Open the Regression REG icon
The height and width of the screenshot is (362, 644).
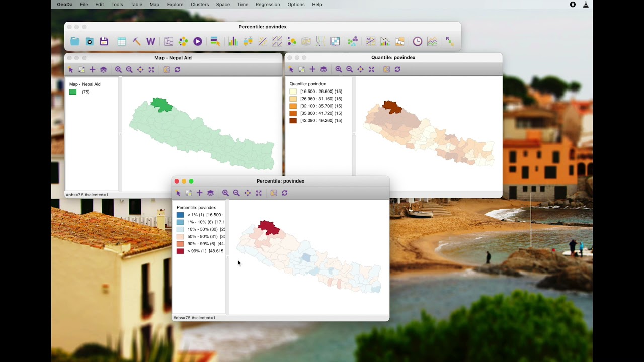pos(450,42)
